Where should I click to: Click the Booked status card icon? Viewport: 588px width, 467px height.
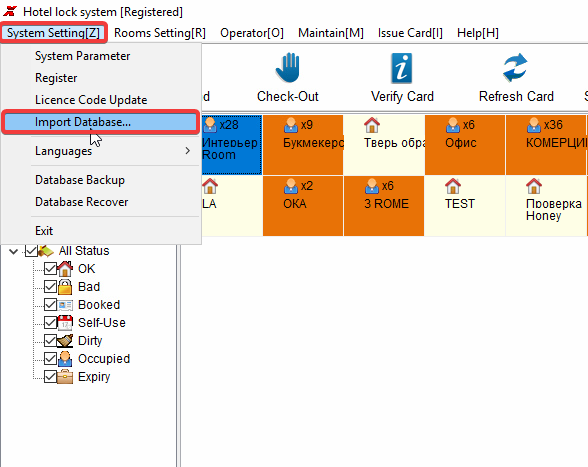point(65,305)
